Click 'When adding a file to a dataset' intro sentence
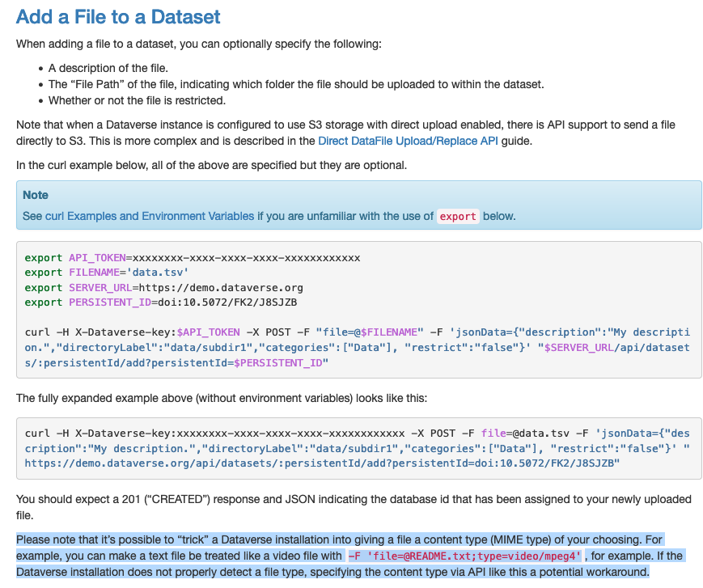 point(199,44)
